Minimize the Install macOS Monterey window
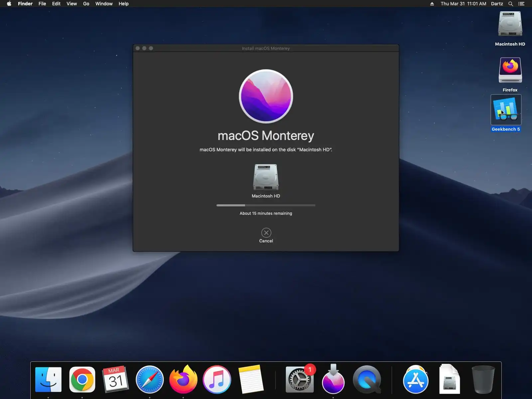This screenshot has width=532, height=399. point(144,48)
